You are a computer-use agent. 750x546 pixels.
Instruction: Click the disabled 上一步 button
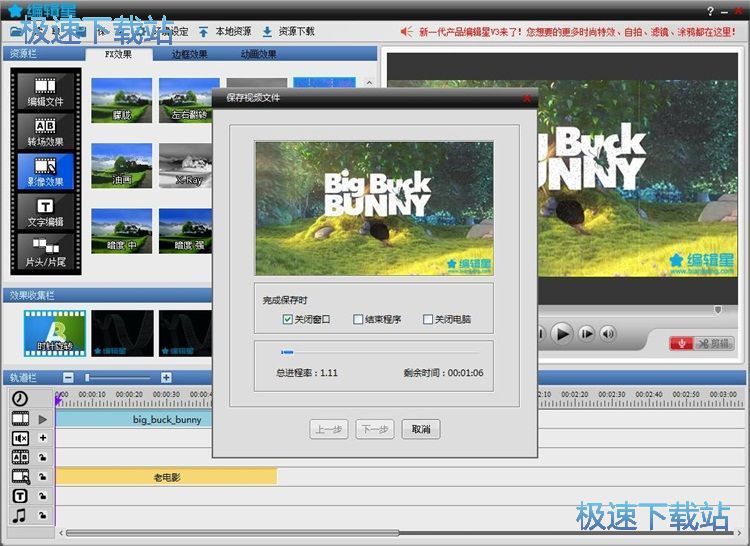[329, 429]
